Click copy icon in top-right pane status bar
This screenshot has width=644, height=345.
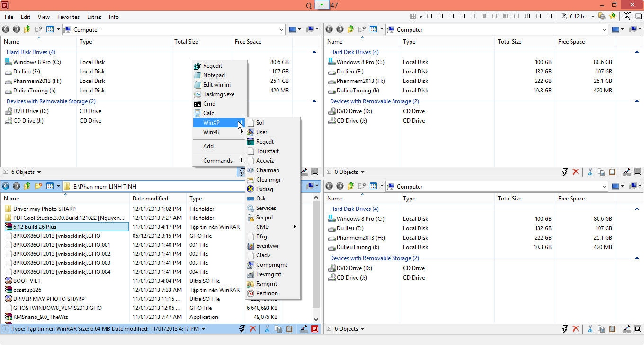point(601,172)
